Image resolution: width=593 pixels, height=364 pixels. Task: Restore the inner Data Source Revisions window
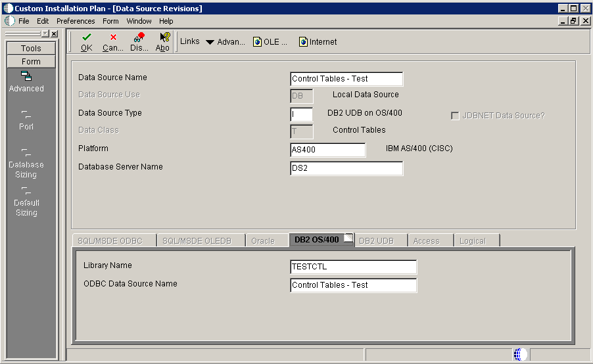tap(574, 21)
